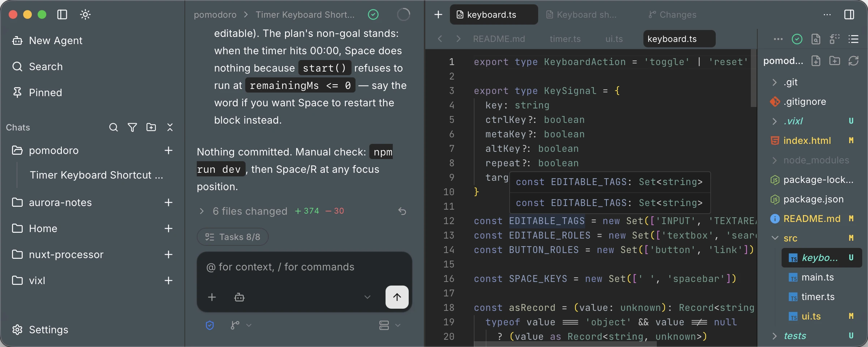868x347 pixels.
Task: Send the message with the arrow button
Action: point(397,297)
